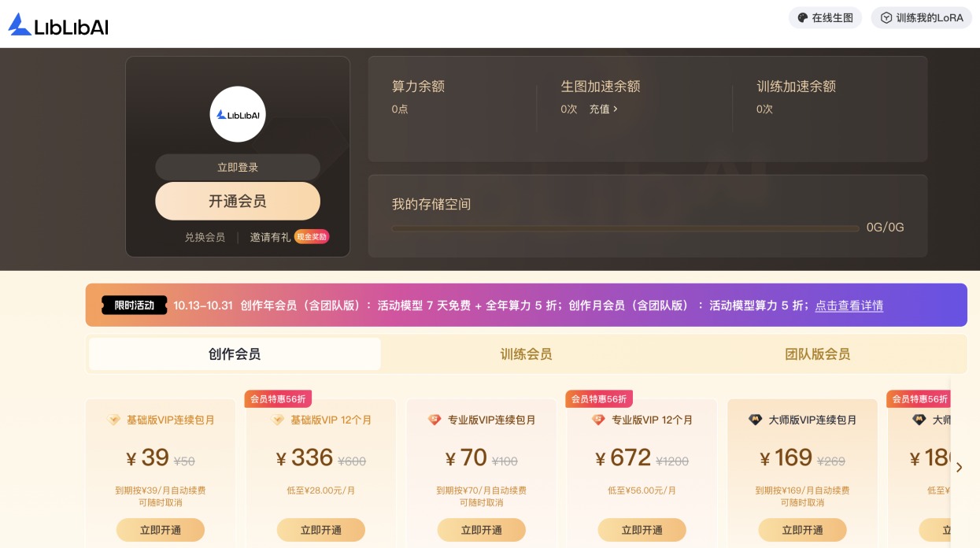Click the diamond icon on 基础版VIP 12个月

tap(278, 420)
